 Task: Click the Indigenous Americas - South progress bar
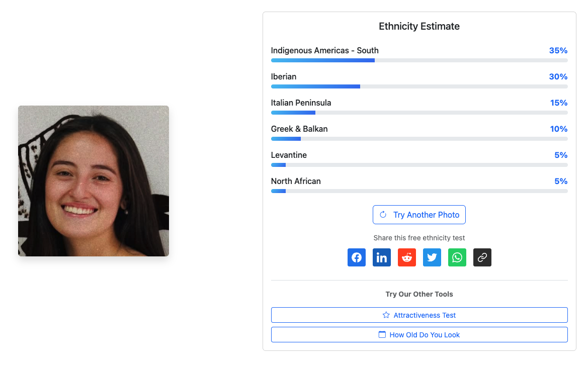(x=419, y=60)
